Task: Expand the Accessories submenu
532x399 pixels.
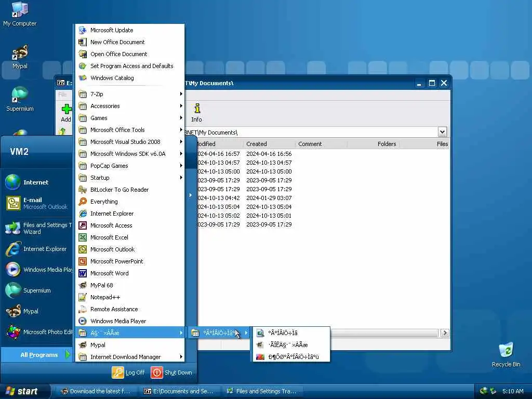Action: [x=129, y=106]
